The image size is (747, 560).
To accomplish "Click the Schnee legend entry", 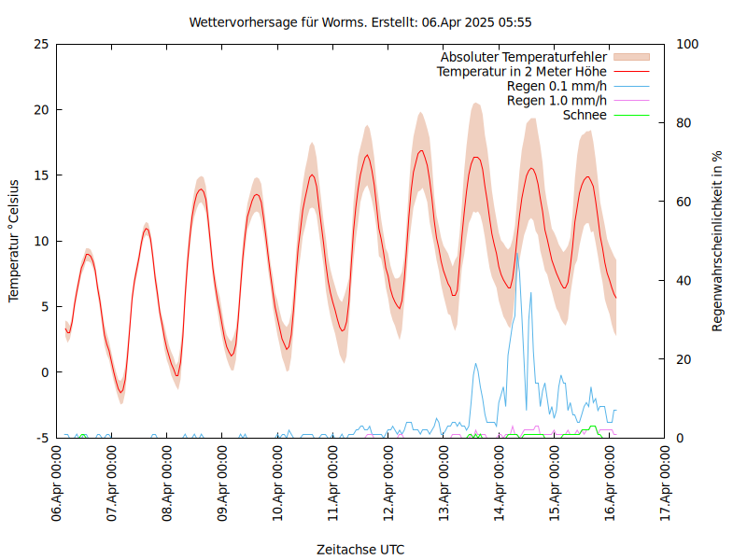I will click(x=585, y=115).
